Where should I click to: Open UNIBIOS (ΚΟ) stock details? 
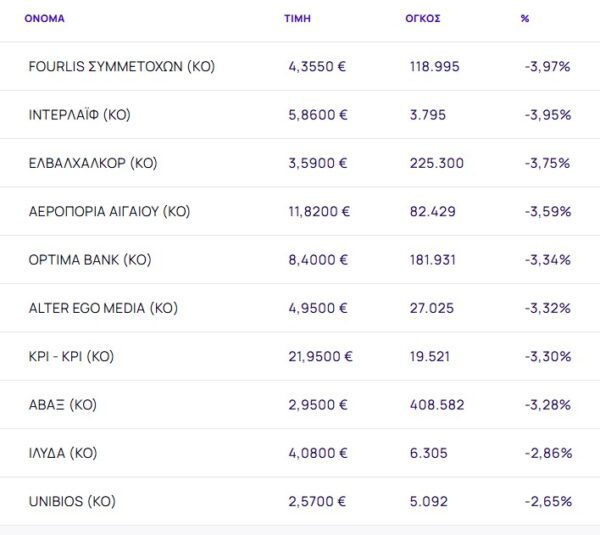72,501
